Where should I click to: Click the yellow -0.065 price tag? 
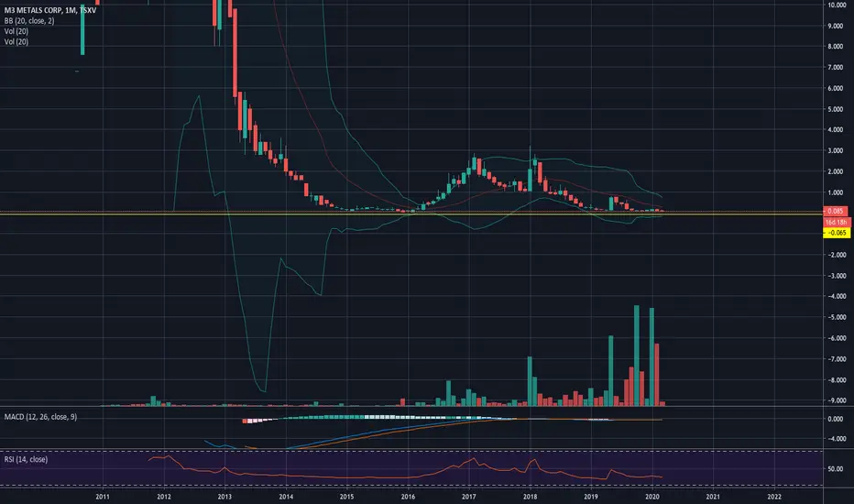pos(838,233)
